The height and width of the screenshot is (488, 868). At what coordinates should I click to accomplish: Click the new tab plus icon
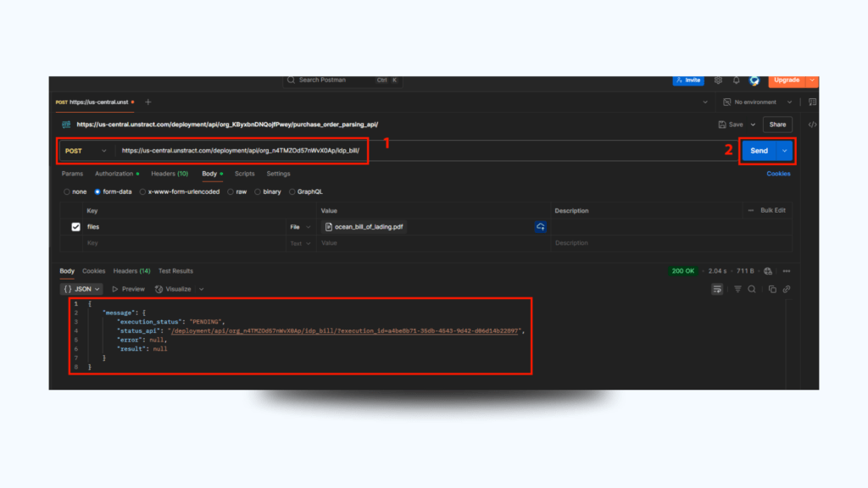click(148, 102)
